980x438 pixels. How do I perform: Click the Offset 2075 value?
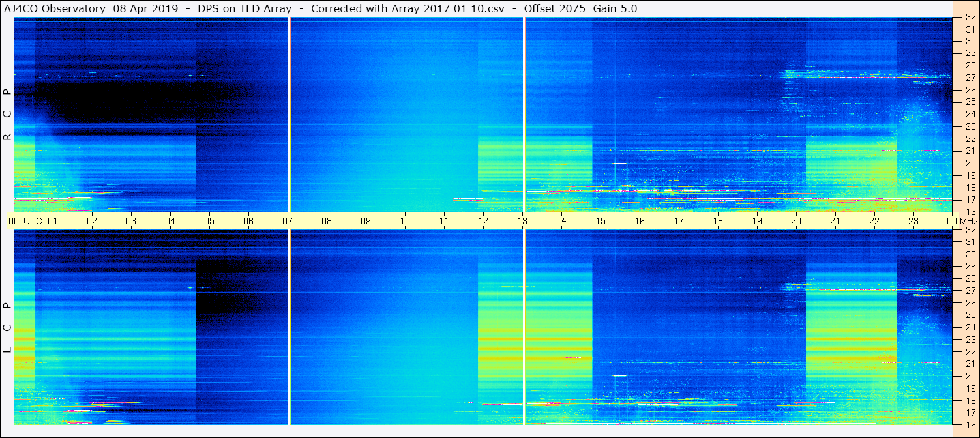(x=556, y=8)
